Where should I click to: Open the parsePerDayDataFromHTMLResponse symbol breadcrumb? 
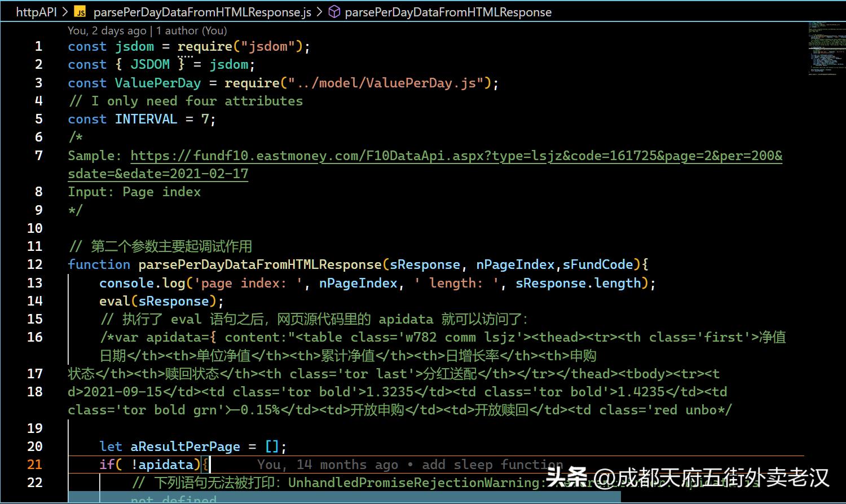[448, 12]
